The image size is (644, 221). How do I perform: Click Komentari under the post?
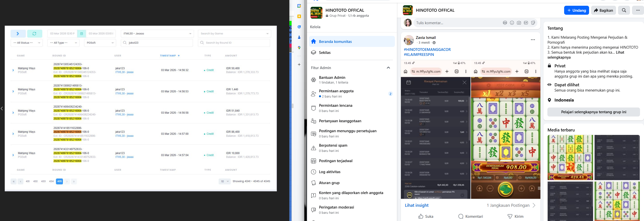(471, 216)
